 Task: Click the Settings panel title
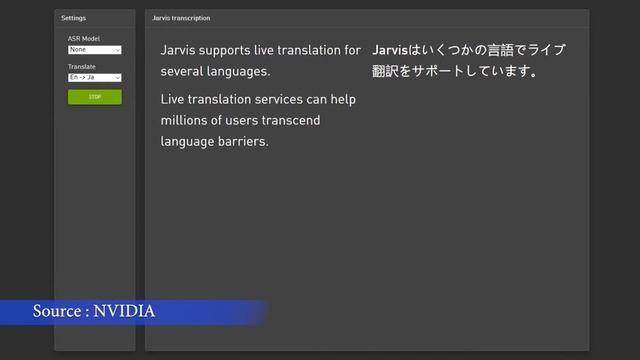[x=73, y=18]
